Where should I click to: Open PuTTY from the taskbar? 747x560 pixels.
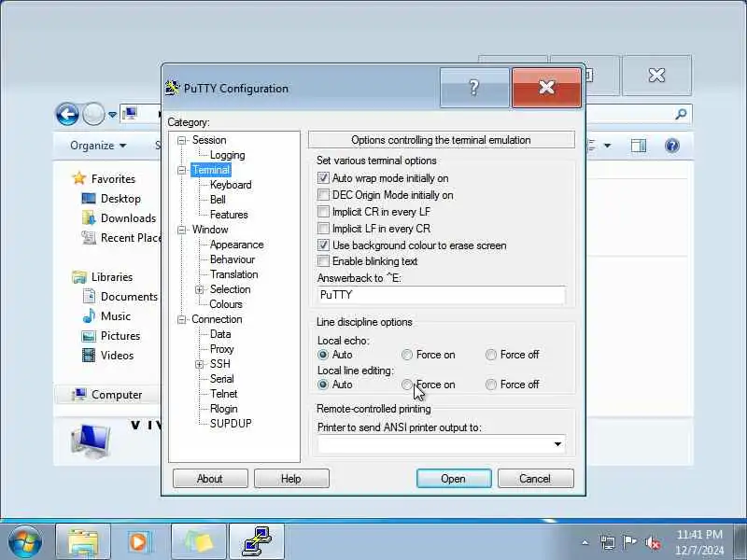(257, 541)
